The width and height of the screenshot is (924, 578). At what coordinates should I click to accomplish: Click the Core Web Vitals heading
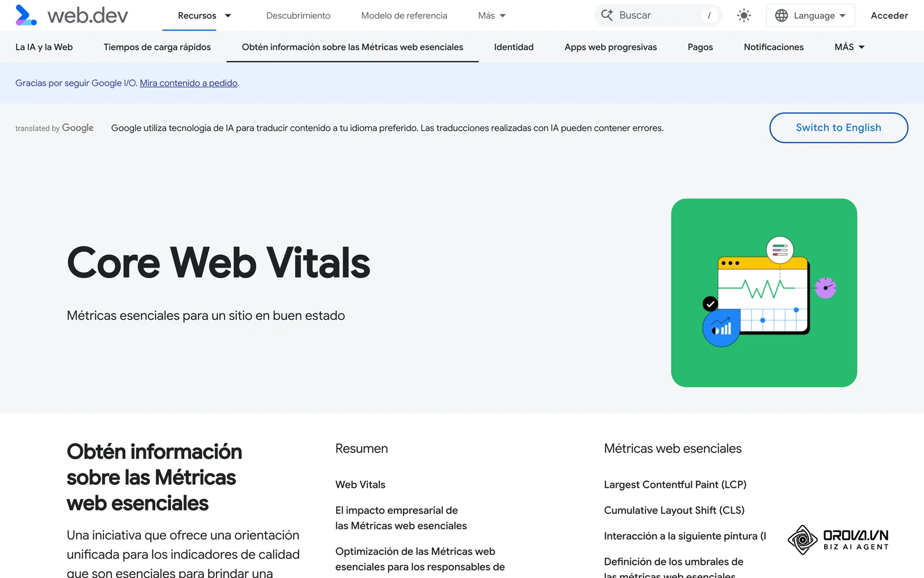(x=218, y=263)
